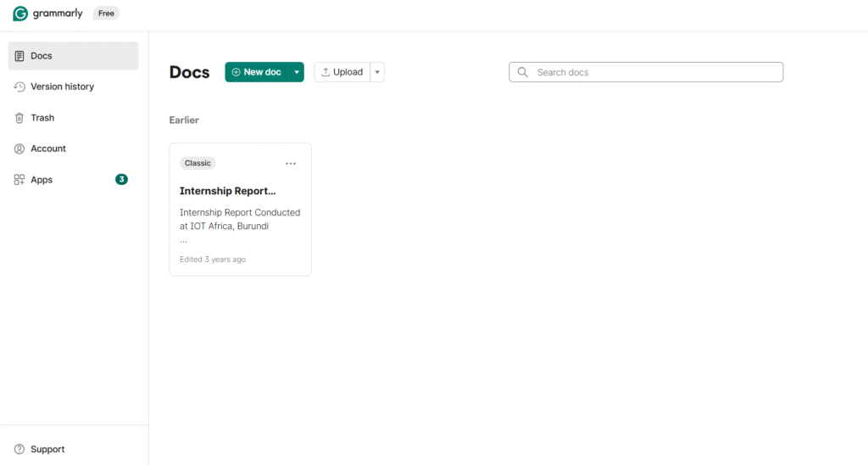Click the Docs page icon in sidebar
Screen dimensions: 868x465
[19, 56]
